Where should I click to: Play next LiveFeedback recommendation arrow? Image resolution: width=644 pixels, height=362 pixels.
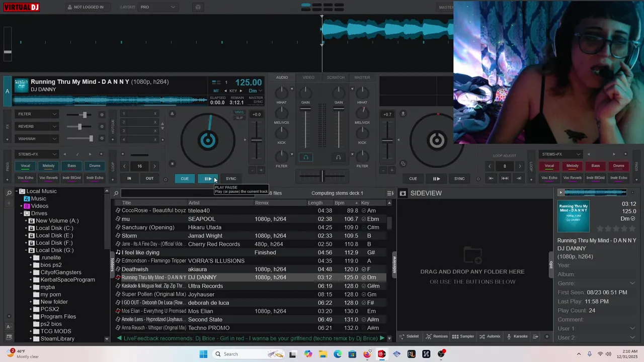tap(382, 338)
